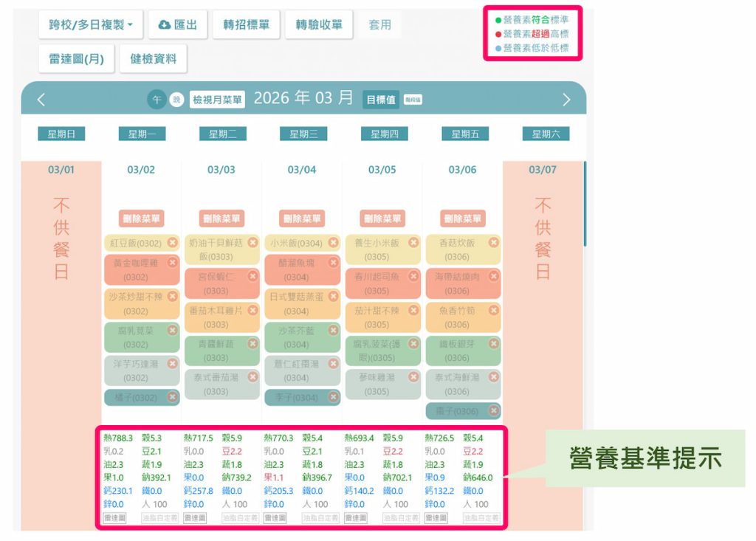Switch to the 晚 dinner view

point(176,97)
